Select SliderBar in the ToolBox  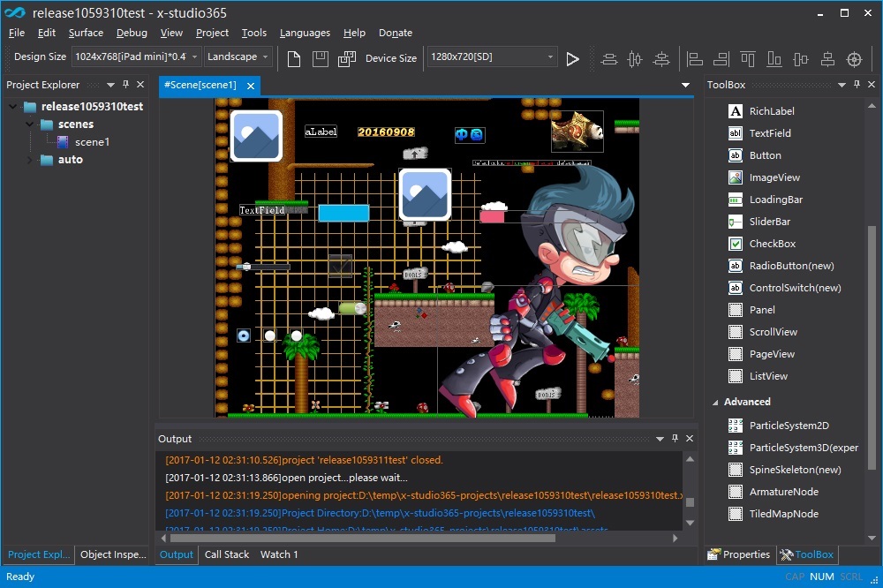[769, 222]
